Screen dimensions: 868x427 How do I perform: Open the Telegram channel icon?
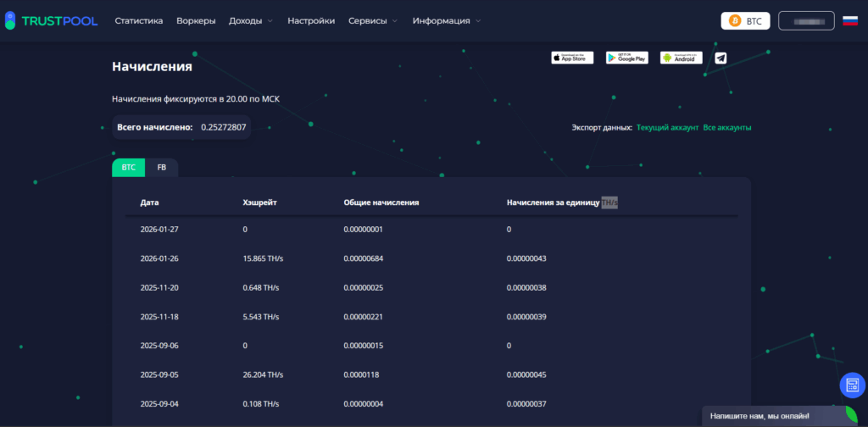pyautogui.click(x=721, y=58)
